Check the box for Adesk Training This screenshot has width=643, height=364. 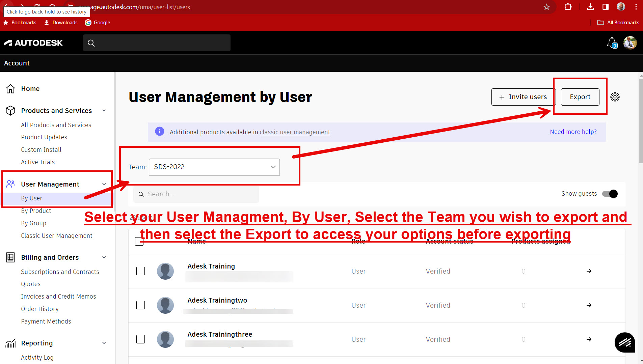click(140, 271)
